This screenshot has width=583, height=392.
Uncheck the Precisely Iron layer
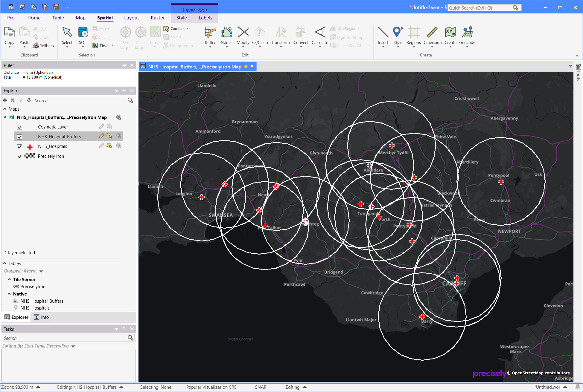[x=19, y=156]
